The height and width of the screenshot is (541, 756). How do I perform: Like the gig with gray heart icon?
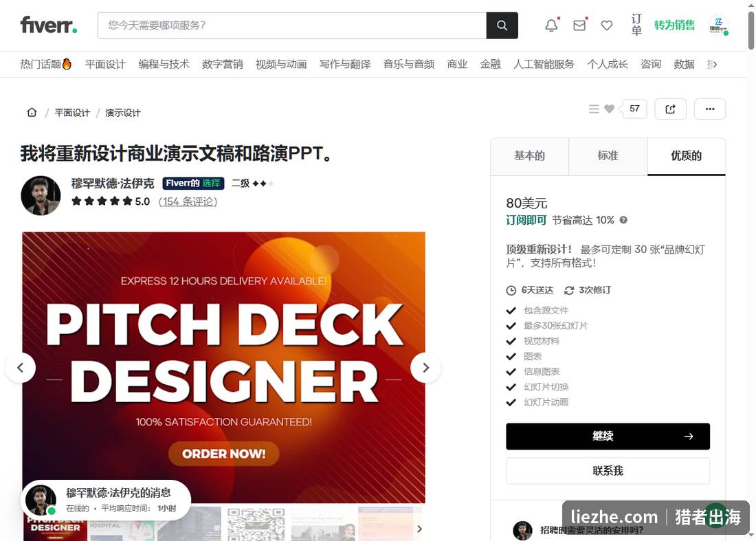[x=610, y=109]
